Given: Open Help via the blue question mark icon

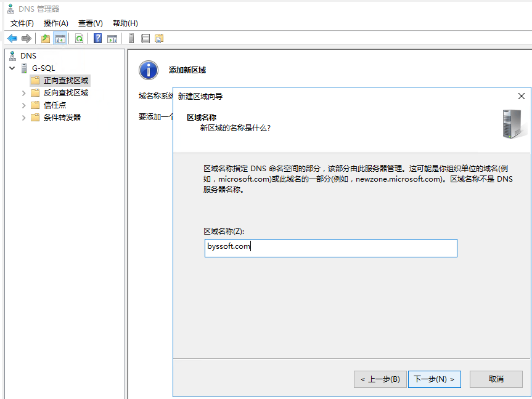Looking at the screenshot, I should click(98, 39).
